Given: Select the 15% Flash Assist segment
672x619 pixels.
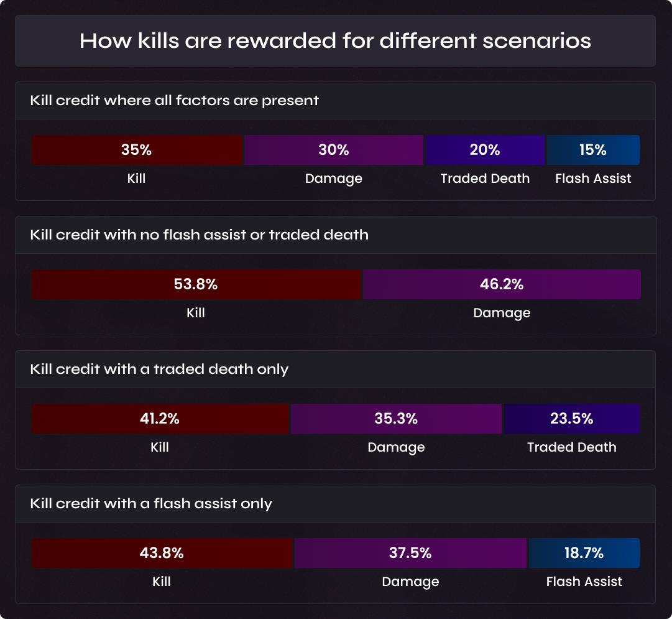Looking at the screenshot, I should click(x=593, y=150).
